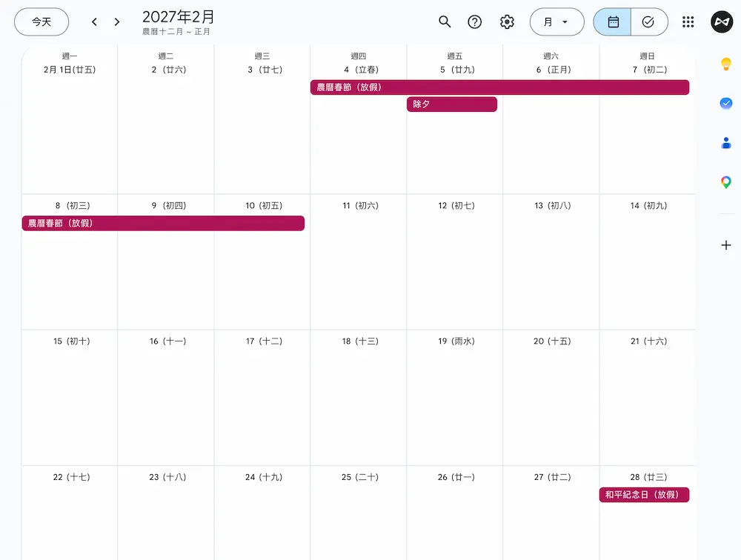Open the 農曆春節(放假) event starting February 8

(x=163, y=223)
